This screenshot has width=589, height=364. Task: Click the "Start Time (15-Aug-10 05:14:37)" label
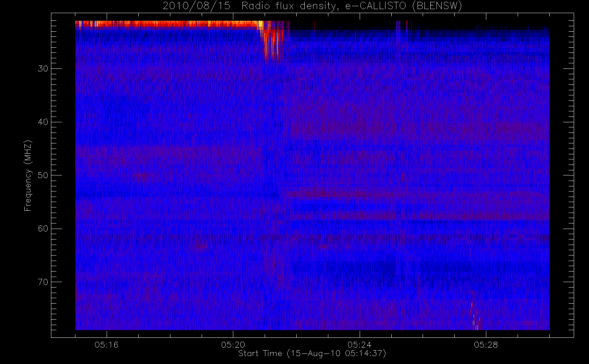click(312, 353)
